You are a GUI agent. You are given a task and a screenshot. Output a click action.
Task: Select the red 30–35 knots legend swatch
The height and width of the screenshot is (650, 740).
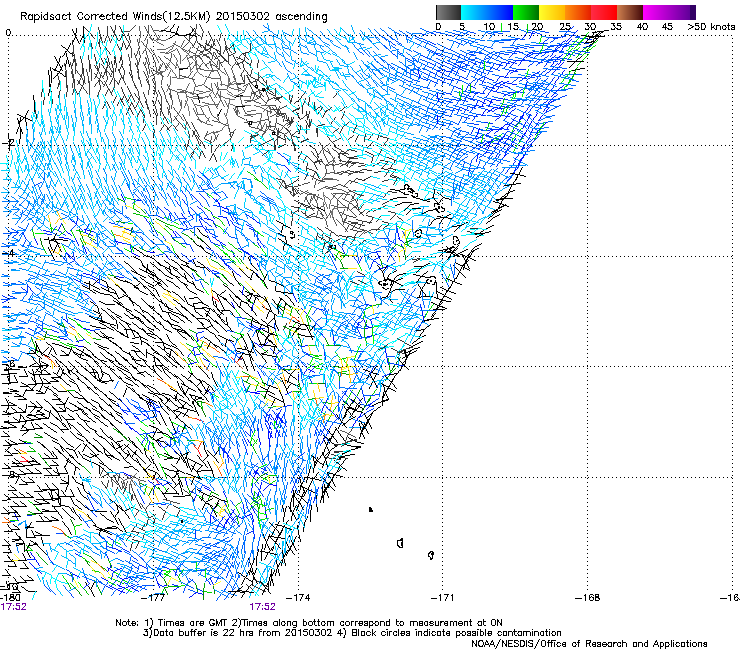[x=604, y=12]
